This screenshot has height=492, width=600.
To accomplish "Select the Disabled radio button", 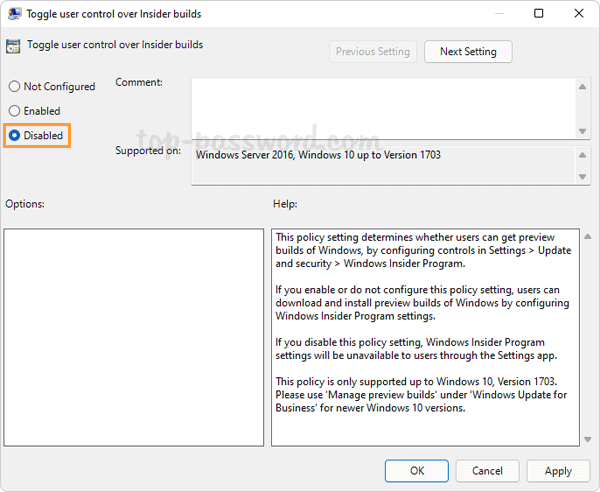I will tap(14, 135).
